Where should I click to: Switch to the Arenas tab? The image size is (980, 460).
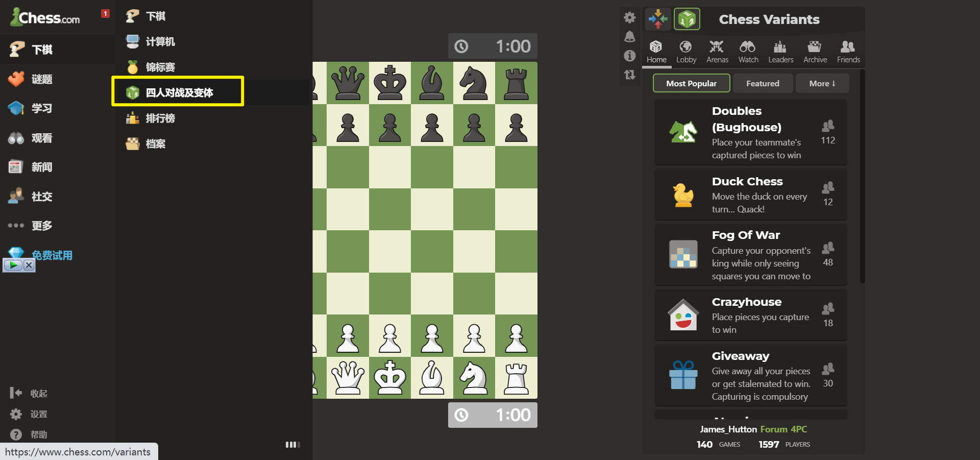click(x=717, y=52)
